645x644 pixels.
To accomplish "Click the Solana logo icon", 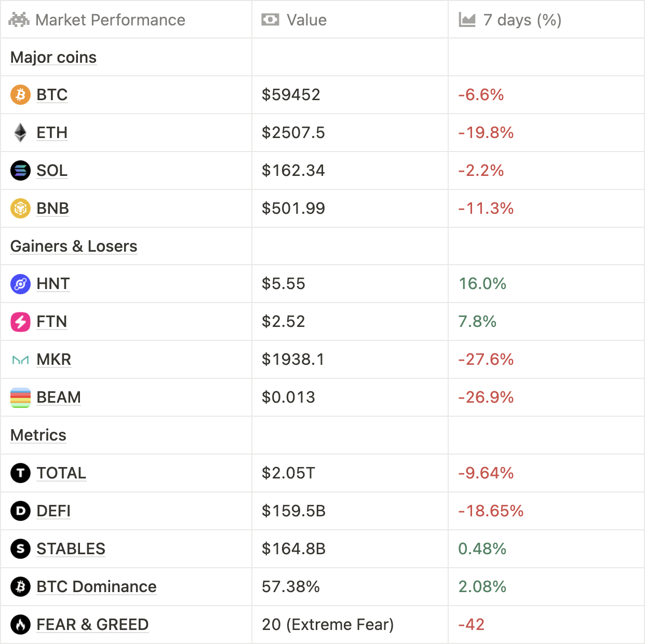I will coord(20,171).
